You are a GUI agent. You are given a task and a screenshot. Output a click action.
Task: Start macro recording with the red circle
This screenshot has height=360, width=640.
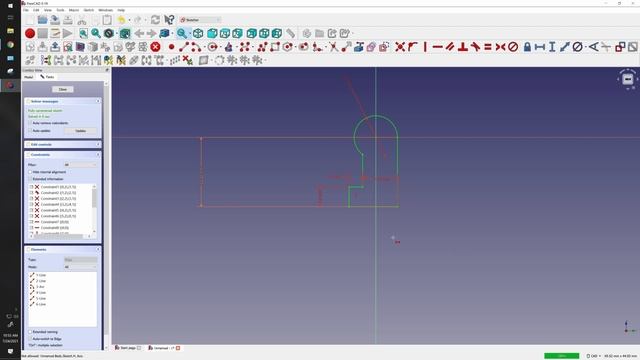pyautogui.click(x=30, y=33)
